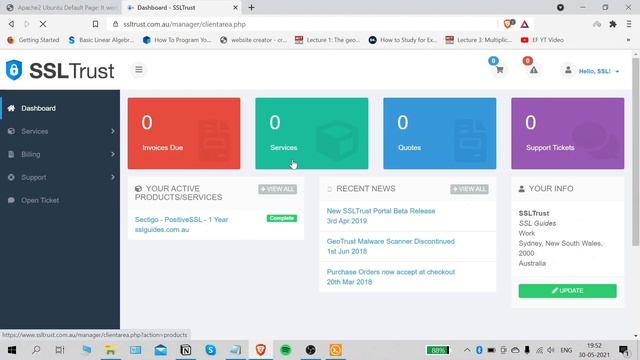640x360 pixels.
Task: Click the page vertical scrollbar
Action: tap(636, 152)
